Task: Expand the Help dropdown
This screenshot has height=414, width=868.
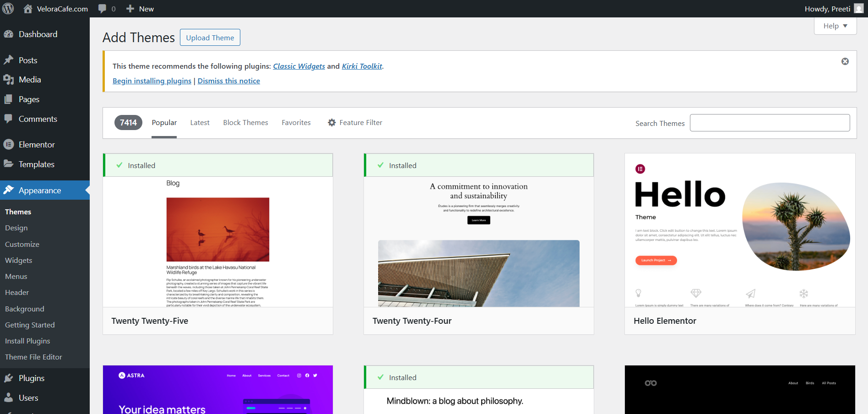Action: point(835,26)
